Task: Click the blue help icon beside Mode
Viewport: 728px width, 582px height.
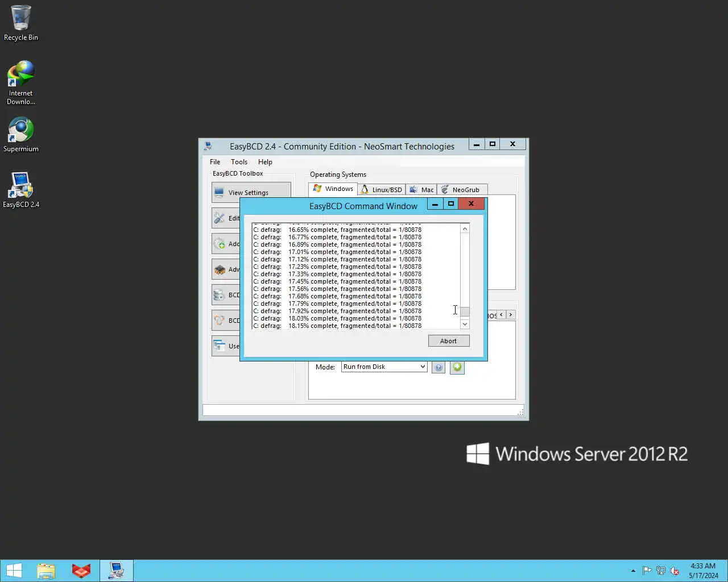Action: 439,368
